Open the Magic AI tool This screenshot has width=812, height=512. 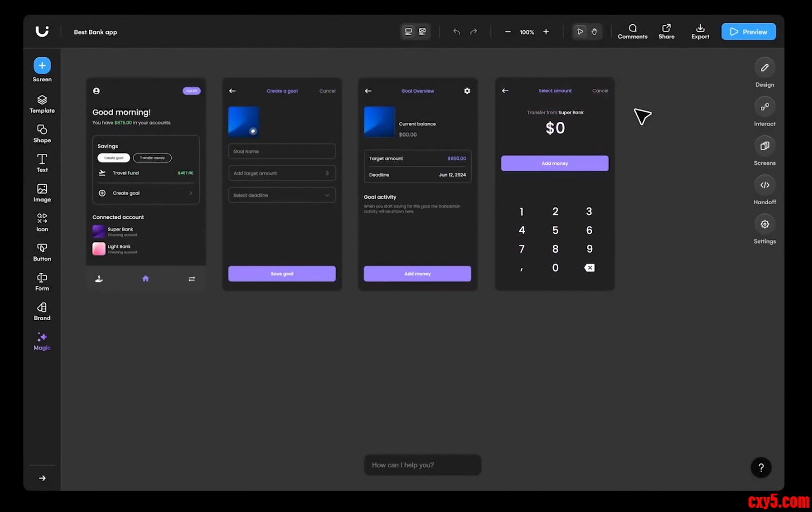(x=42, y=337)
